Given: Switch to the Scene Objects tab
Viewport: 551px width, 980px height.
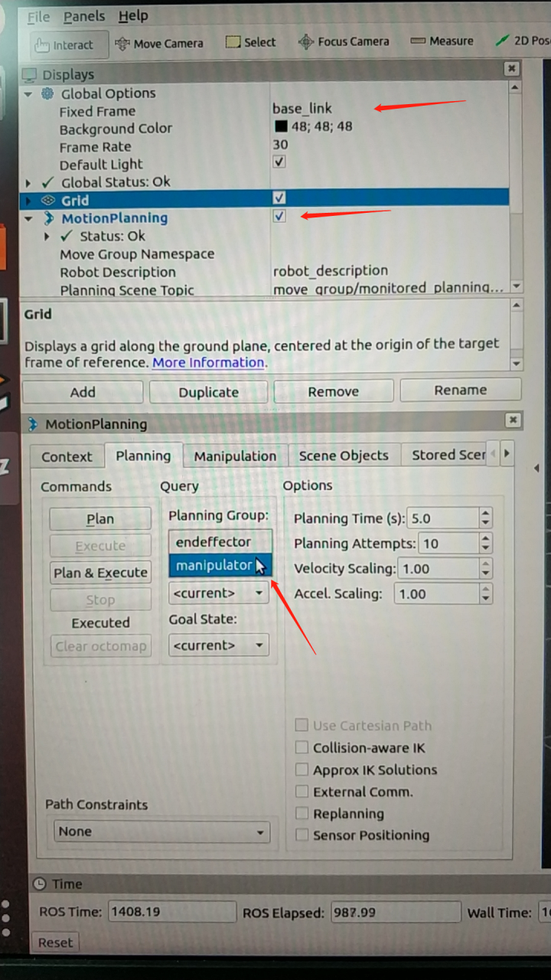Looking at the screenshot, I should (344, 456).
